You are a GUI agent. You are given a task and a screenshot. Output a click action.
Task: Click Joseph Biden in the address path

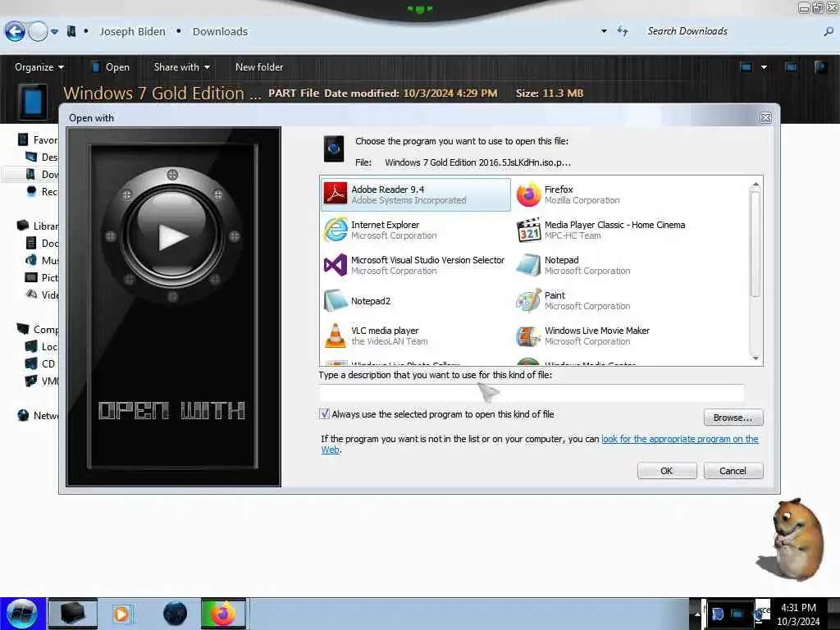pos(132,32)
